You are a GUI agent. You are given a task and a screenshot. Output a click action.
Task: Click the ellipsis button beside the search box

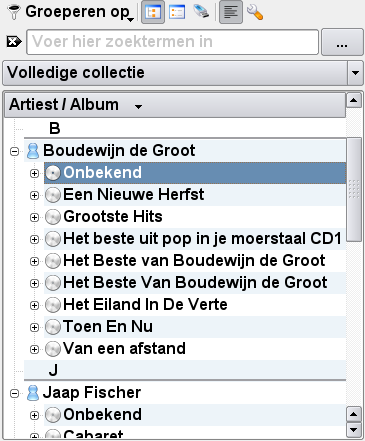342,42
